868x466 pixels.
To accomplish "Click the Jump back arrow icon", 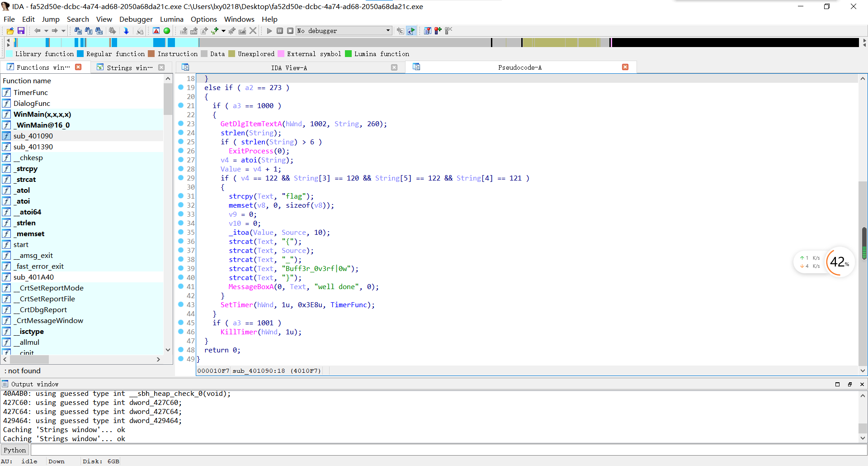I will click(37, 31).
